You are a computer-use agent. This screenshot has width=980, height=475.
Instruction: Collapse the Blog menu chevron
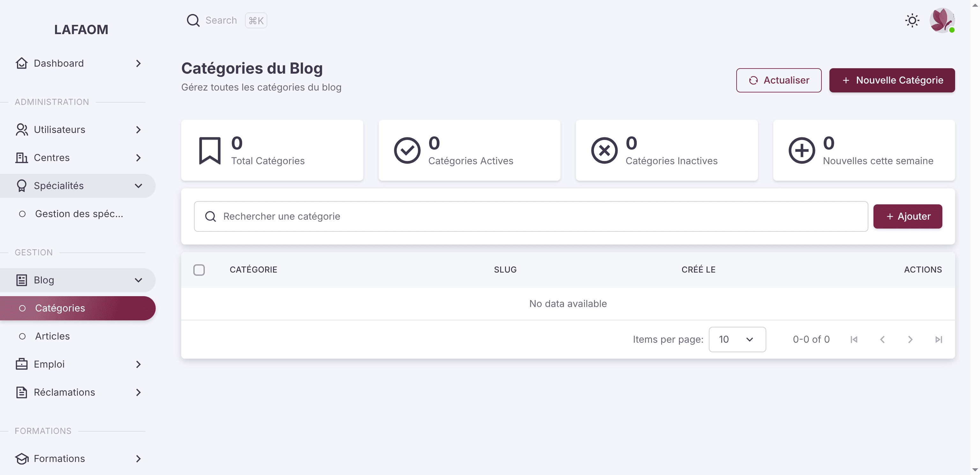tap(138, 280)
